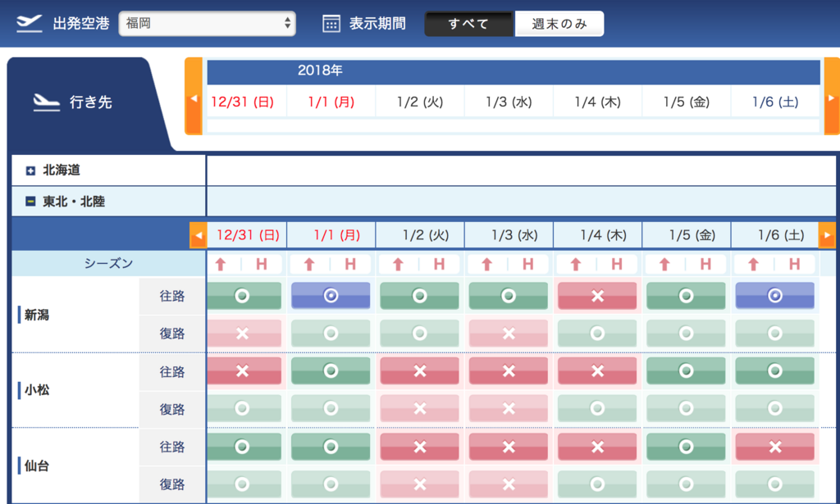Choose 仙台 往路 availability on 1/1
Screen dimensions: 840x504
[331, 447]
